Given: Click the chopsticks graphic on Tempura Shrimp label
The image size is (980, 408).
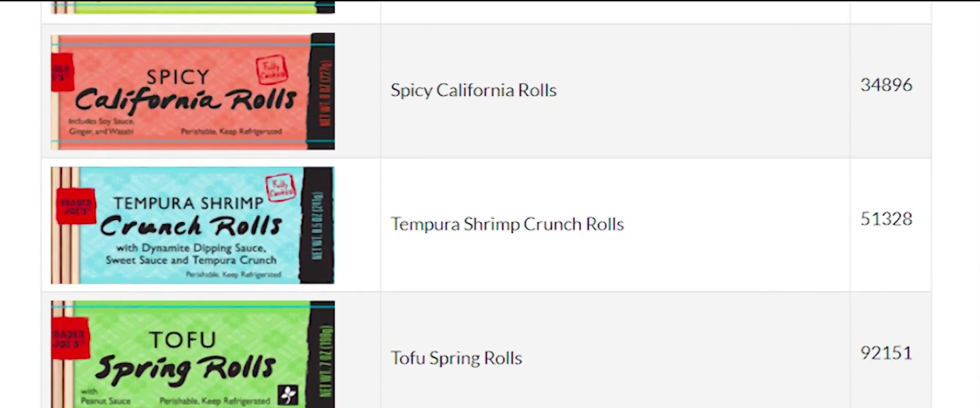Looking at the screenshot, I should [x=65, y=225].
